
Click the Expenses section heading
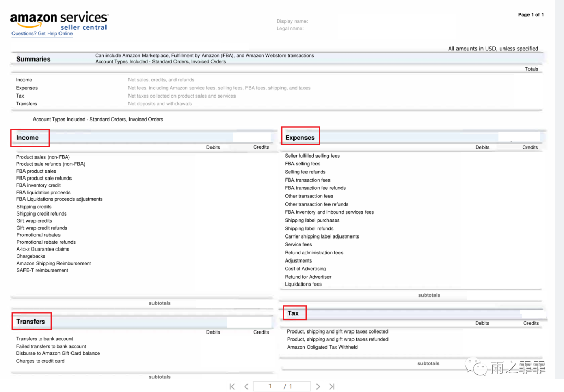300,138
